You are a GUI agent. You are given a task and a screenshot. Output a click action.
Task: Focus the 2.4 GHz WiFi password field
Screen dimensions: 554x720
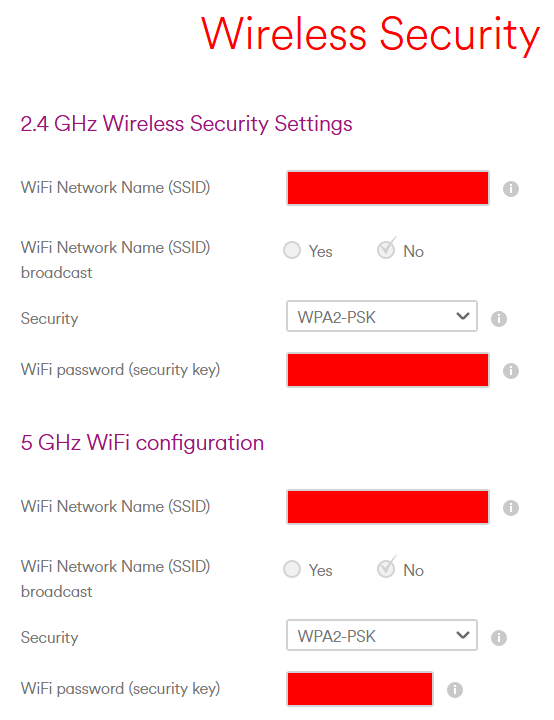click(388, 370)
